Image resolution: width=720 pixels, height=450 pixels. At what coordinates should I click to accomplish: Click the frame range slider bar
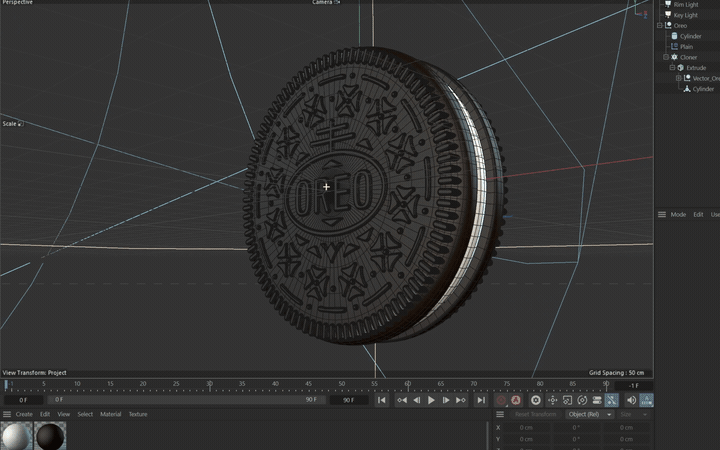click(x=186, y=400)
